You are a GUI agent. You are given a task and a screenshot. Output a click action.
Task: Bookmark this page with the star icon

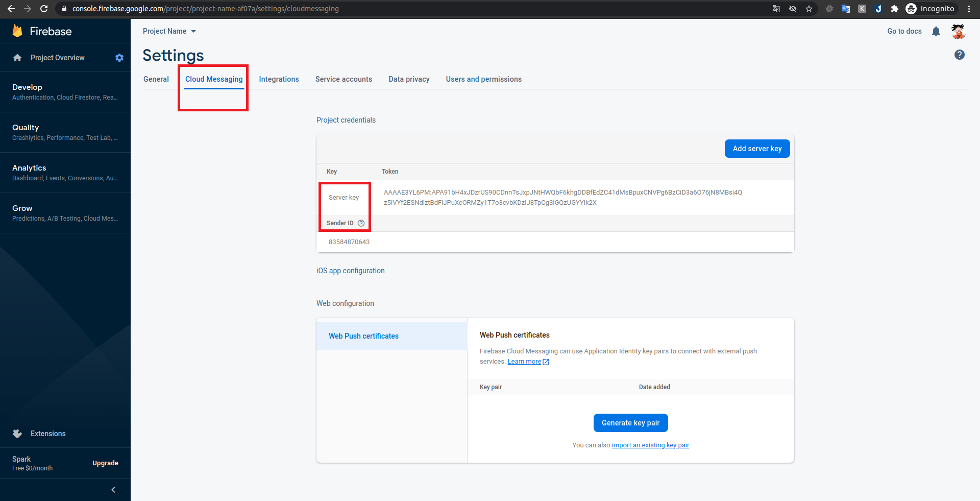pos(809,9)
